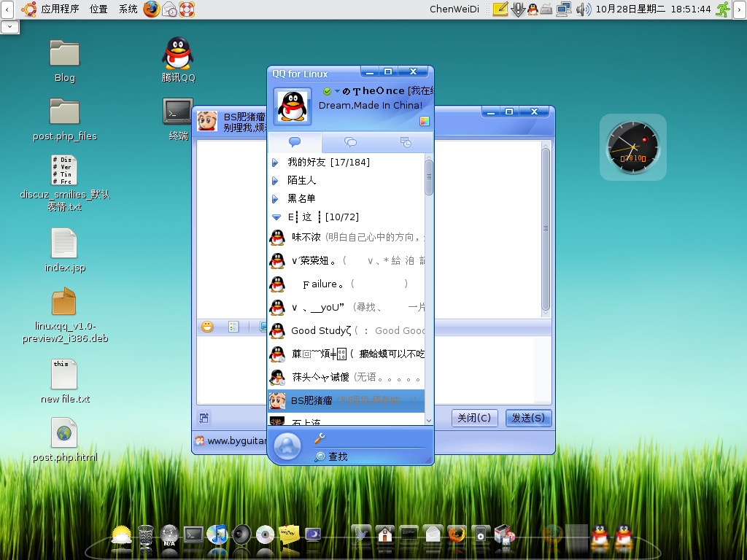This screenshot has width=747, height=560.
Task: Click 查找 to search for contacts
Action: (332, 456)
